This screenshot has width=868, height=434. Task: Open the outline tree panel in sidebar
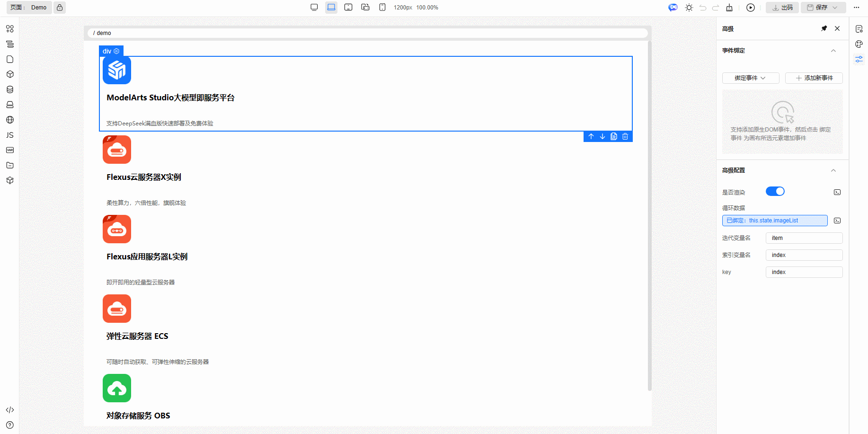(10, 44)
